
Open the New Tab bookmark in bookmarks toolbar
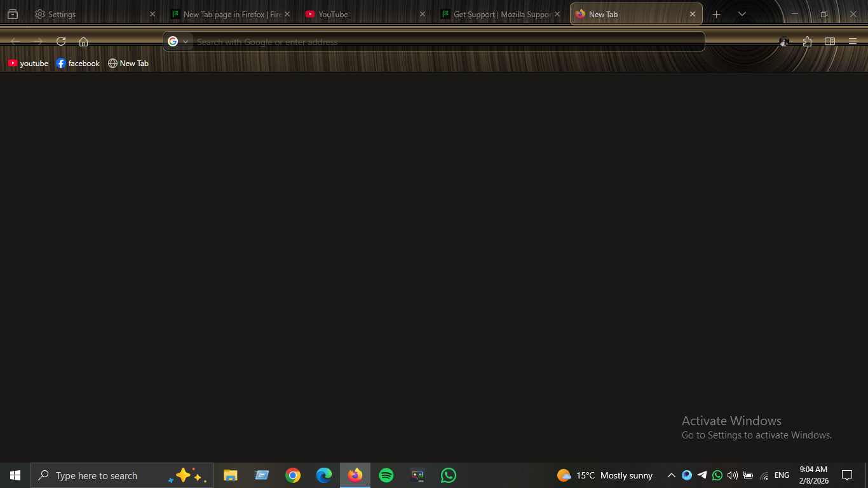click(128, 64)
